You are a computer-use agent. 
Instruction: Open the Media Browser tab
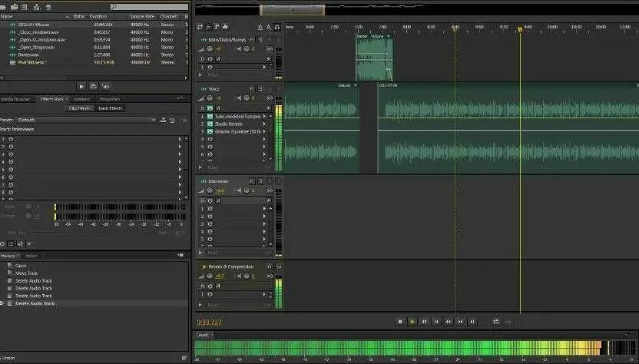pos(16,99)
